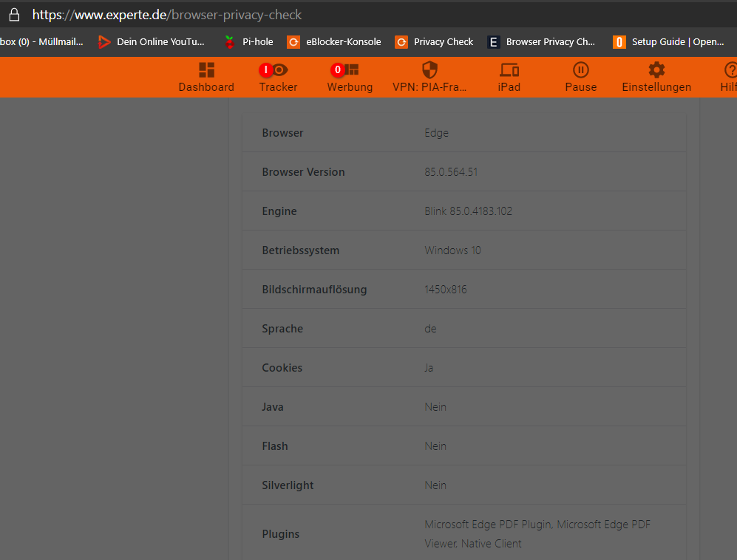Click the 'Betriebssystem' row label
The image size is (737, 560).
point(300,250)
